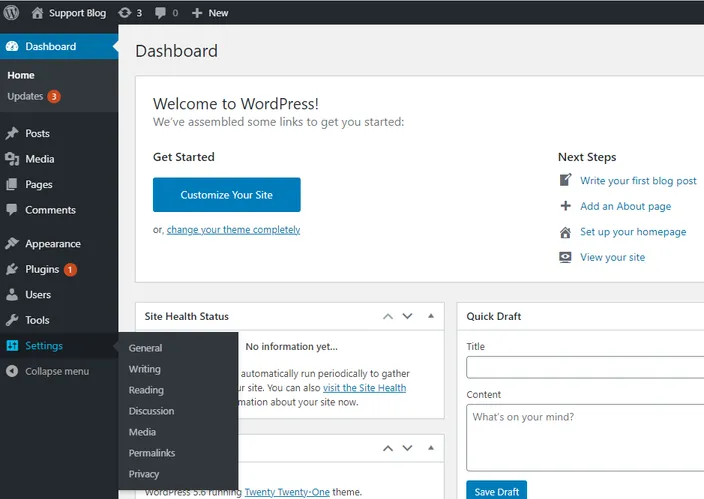
Task: Toggle the triangle of the widget below Site Health
Action: click(x=431, y=448)
